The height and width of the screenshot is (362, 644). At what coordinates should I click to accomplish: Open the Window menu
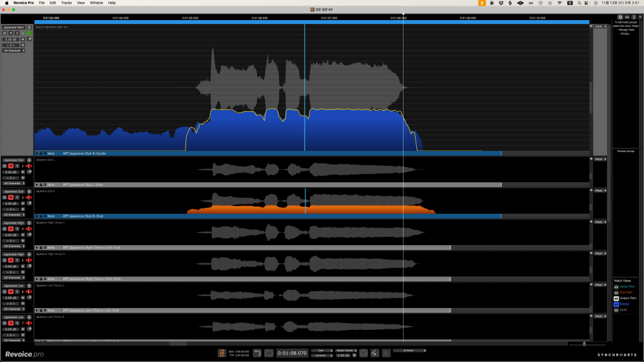pyautogui.click(x=96, y=3)
